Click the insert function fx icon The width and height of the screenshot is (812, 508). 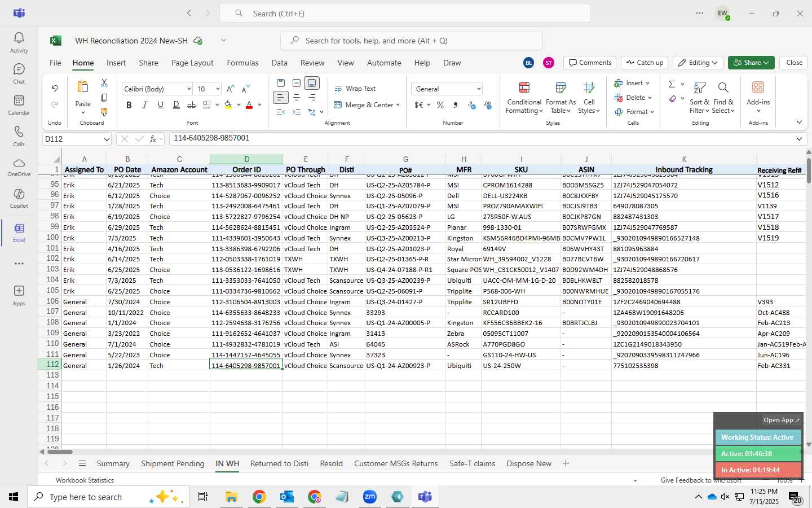[153, 139]
